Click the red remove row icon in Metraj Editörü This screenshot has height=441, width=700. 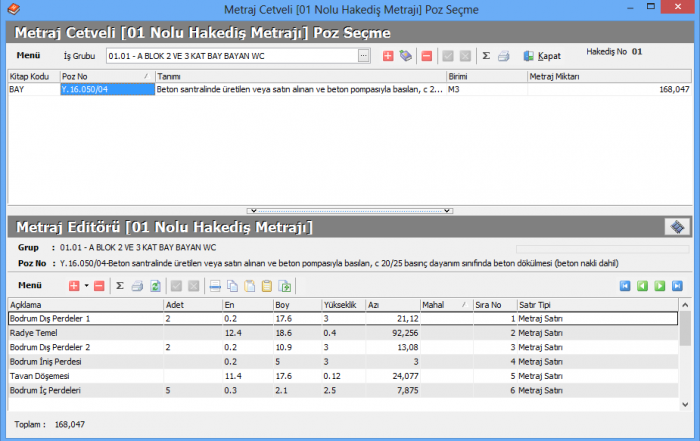pos(99,286)
